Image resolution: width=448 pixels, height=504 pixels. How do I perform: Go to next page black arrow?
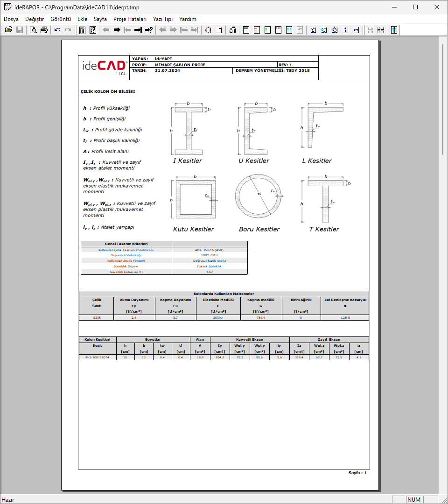click(117, 30)
